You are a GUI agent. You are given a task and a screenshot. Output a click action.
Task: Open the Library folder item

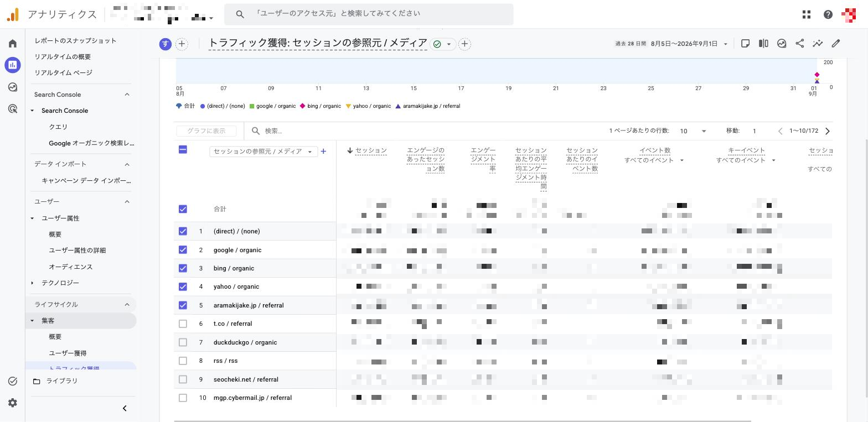tap(55, 381)
